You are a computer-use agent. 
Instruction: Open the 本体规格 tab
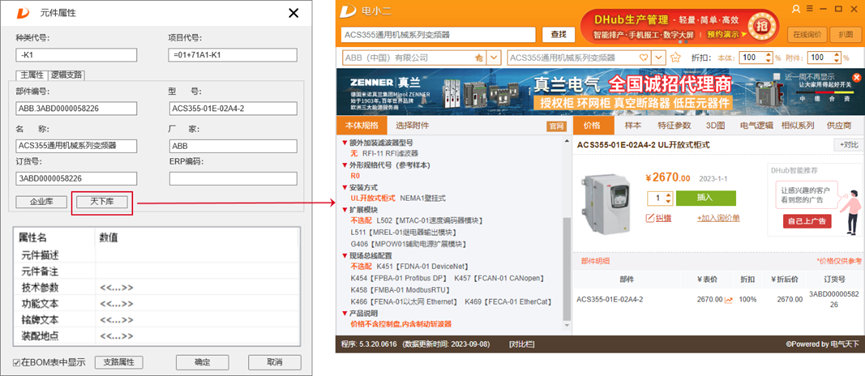pyautogui.click(x=362, y=125)
